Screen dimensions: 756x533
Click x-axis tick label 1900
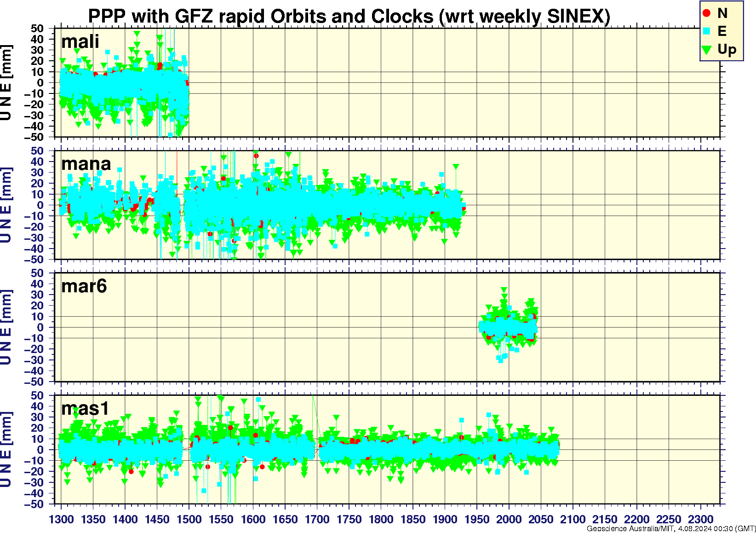445,519
